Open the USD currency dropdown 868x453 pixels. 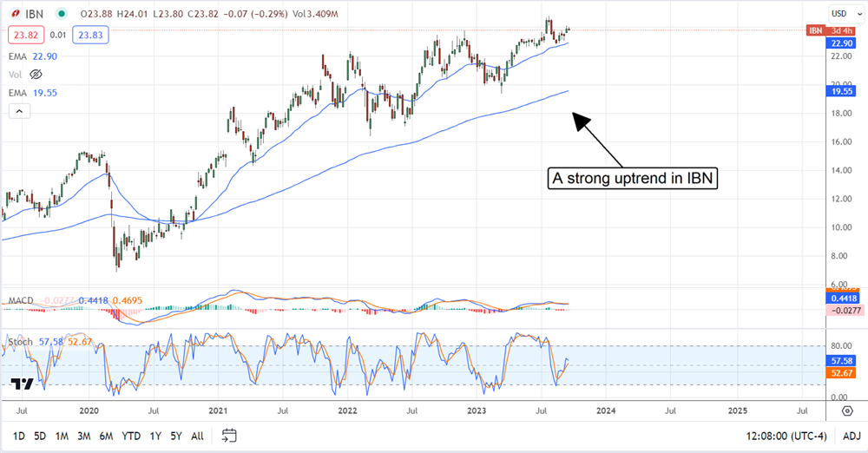point(843,14)
